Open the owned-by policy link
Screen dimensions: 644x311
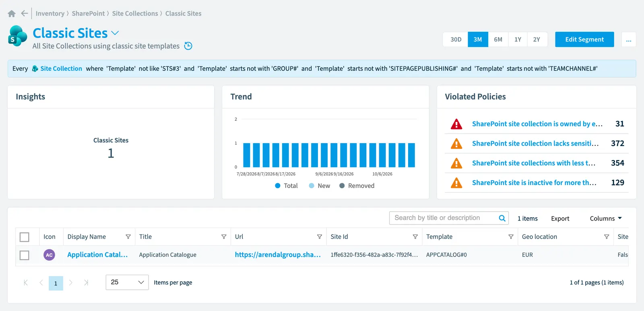(537, 124)
